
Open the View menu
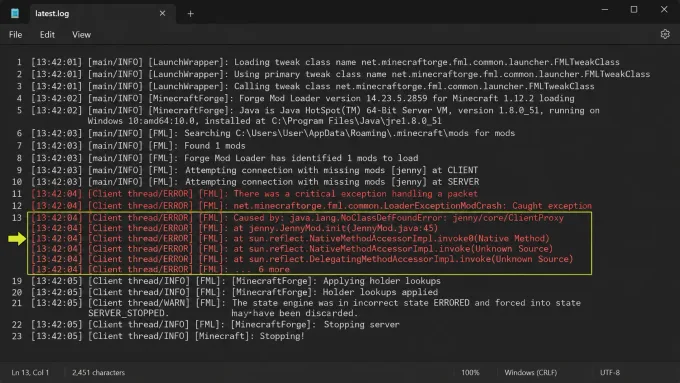[x=82, y=35]
